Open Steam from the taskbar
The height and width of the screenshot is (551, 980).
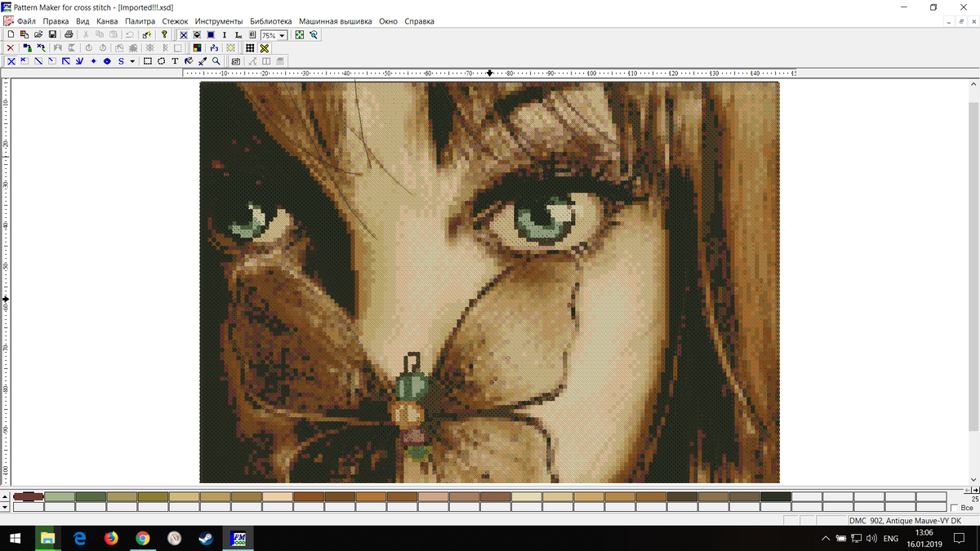(x=206, y=538)
